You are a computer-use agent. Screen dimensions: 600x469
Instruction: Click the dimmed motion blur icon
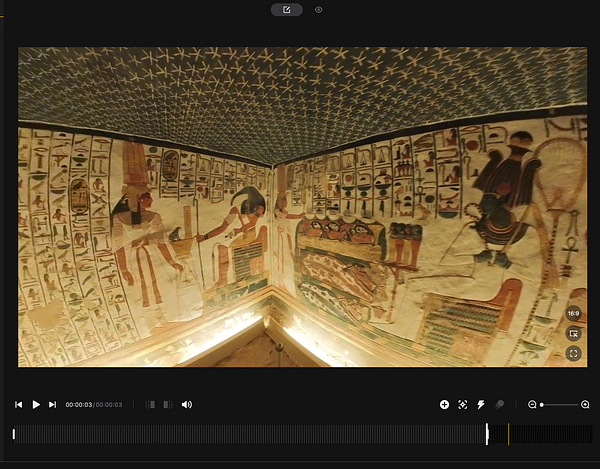pyautogui.click(x=499, y=404)
